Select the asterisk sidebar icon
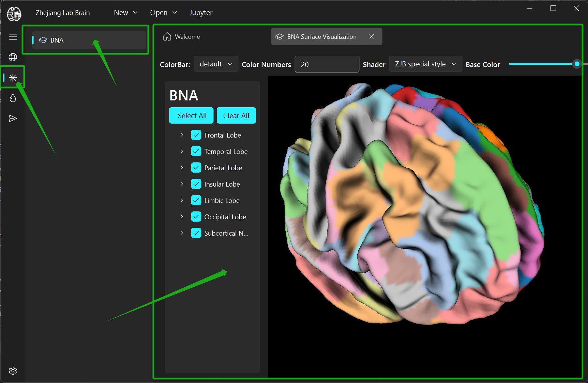The height and width of the screenshot is (383, 588). click(x=13, y=78)
